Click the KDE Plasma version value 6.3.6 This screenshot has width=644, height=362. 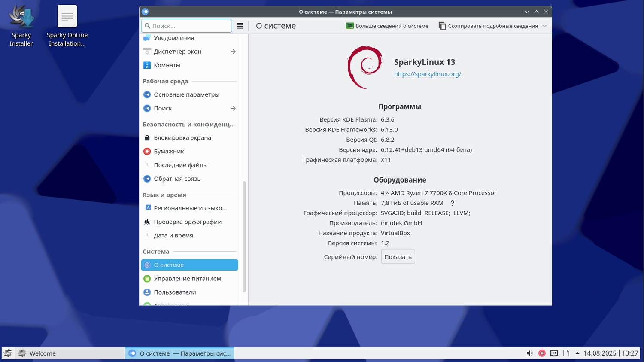(387, 119)
